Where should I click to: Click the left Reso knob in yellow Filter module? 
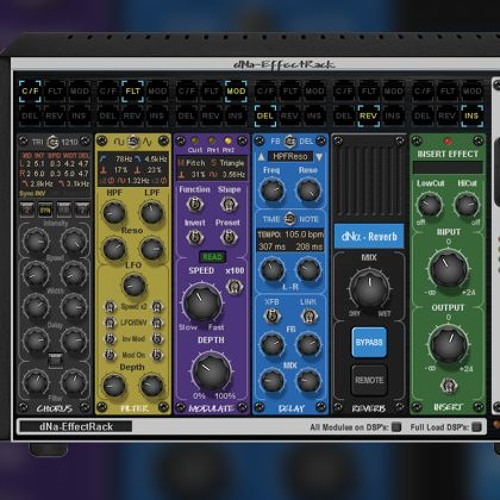(114, 249)
